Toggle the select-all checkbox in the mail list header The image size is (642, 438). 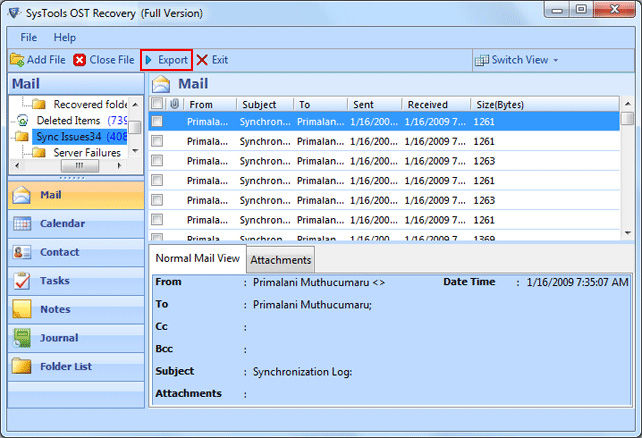pyautogui.click(x=157, y=103)
